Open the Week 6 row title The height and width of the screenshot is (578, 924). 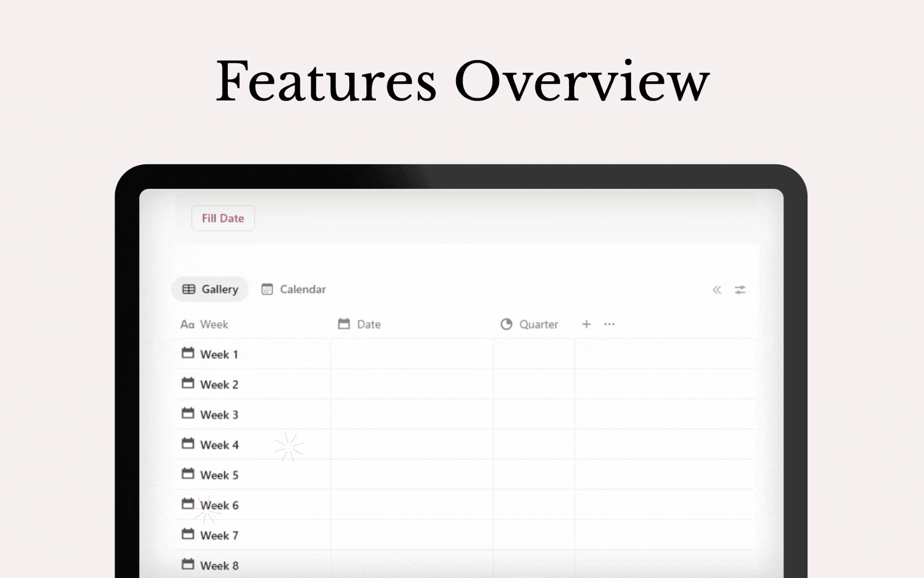click(219, 506)
